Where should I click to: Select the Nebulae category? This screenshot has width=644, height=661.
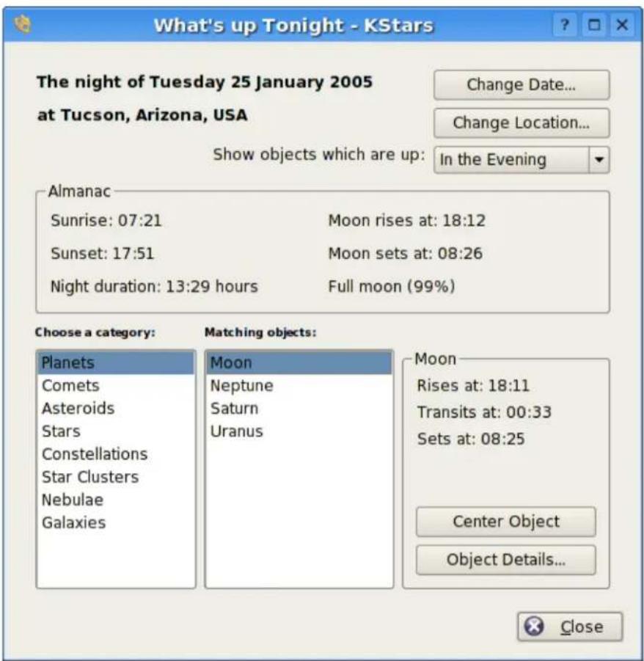(x=116, y=500)
